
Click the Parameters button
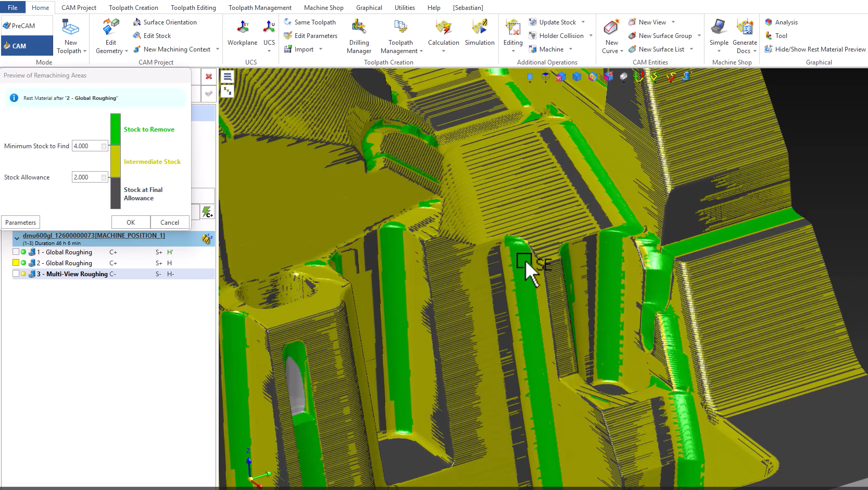click(21, 222)
